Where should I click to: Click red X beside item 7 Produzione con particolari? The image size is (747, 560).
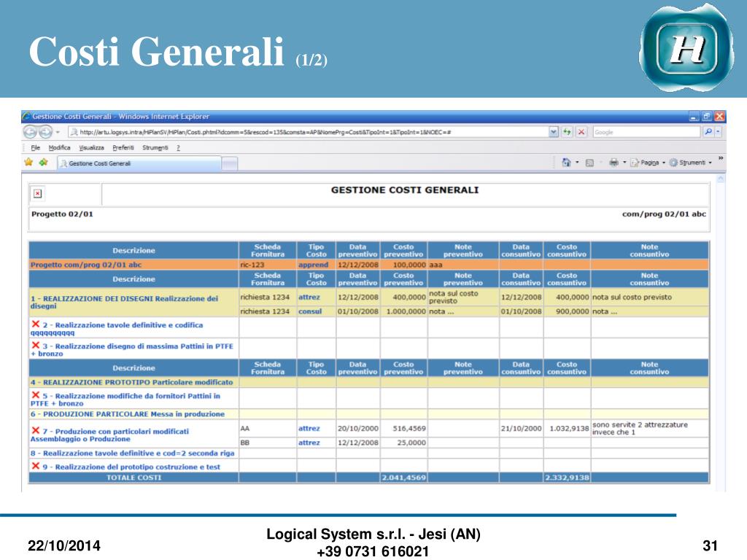pyautogui.click(x=35, y=430)
